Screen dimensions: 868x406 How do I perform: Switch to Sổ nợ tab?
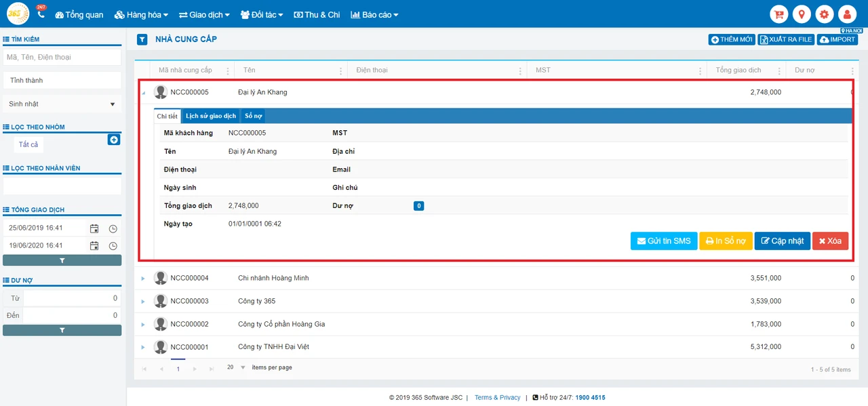pyautogui.click(x=254, y=116)
